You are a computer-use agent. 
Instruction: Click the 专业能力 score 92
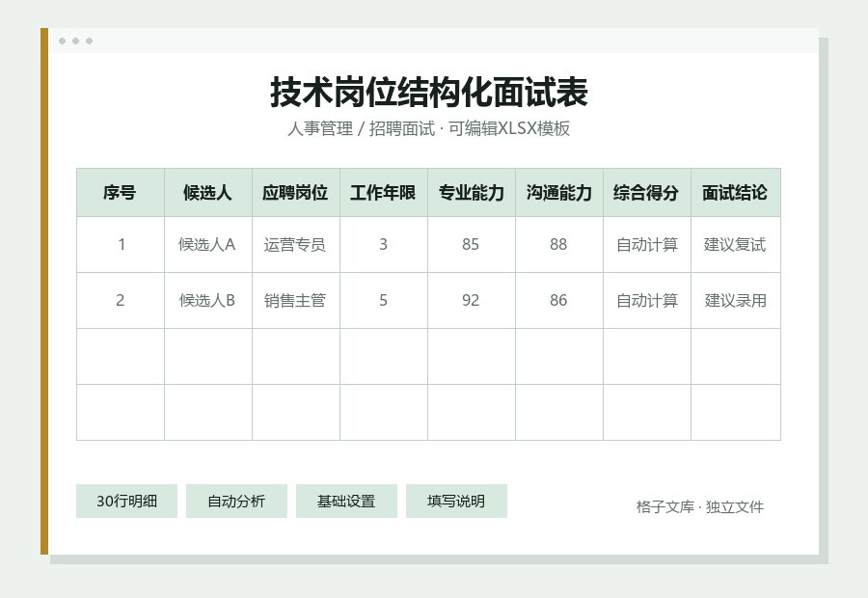[472, 300]
